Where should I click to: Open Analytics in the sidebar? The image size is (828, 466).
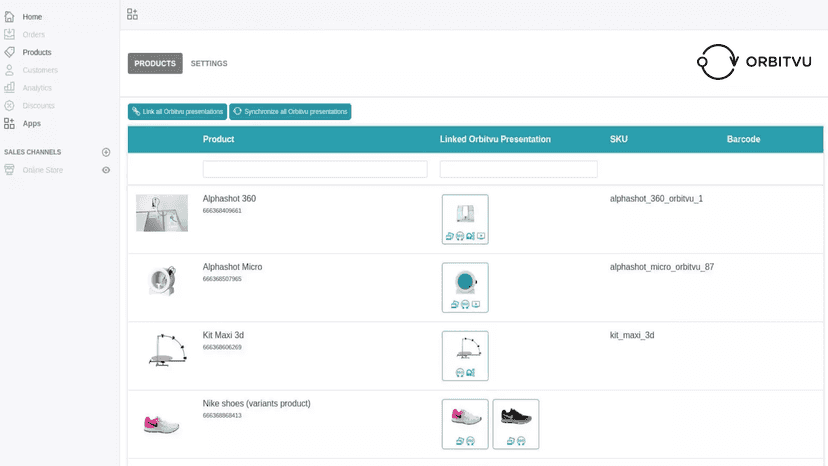(x=37, y=88)
